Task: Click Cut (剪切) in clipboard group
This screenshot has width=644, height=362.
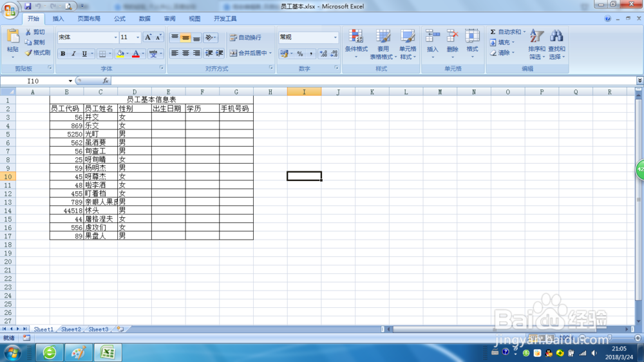Action: (x=35, y=32)
